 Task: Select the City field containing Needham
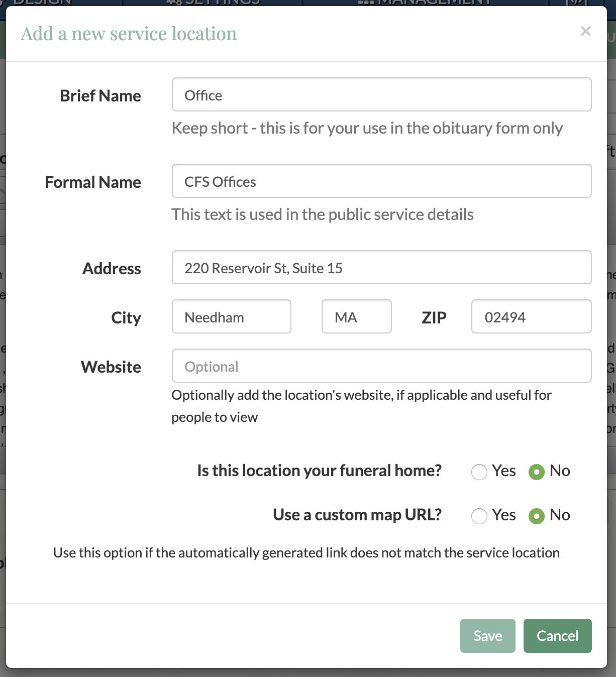(231, 317)
